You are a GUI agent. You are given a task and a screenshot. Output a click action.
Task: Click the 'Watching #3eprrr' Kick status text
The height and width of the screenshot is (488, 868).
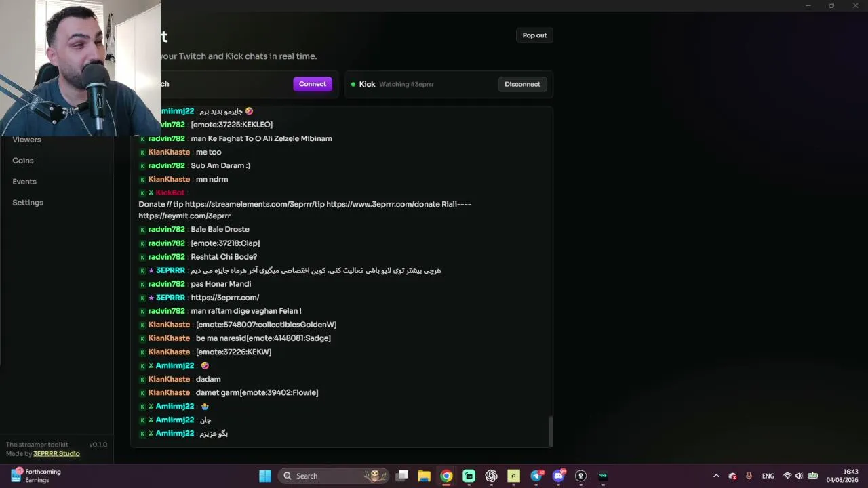406,84
